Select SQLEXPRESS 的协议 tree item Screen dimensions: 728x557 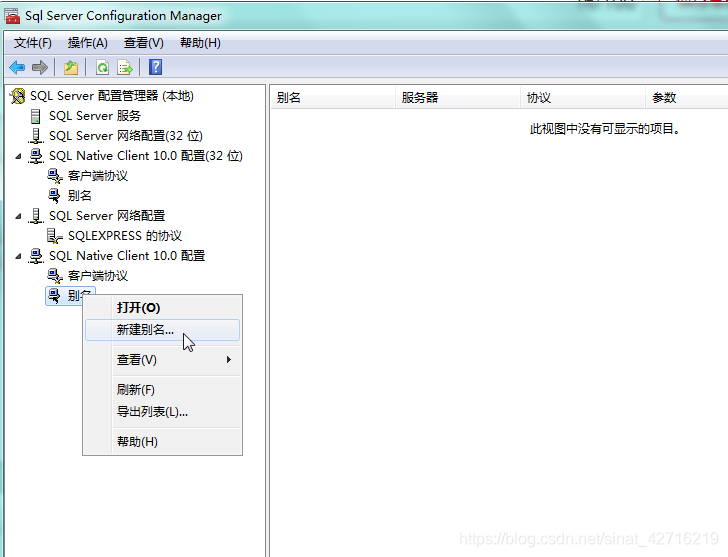(x=125, y=236)
